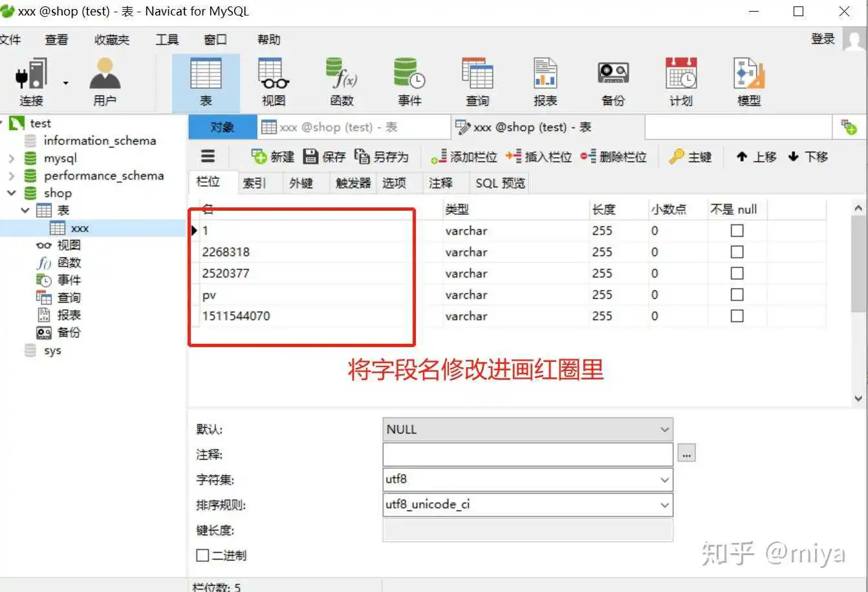Open the 排序规则 utf8_unicode_ci dropdown
Screen dimensions: 868x592
pyautogui.click(x=664, y=505)
